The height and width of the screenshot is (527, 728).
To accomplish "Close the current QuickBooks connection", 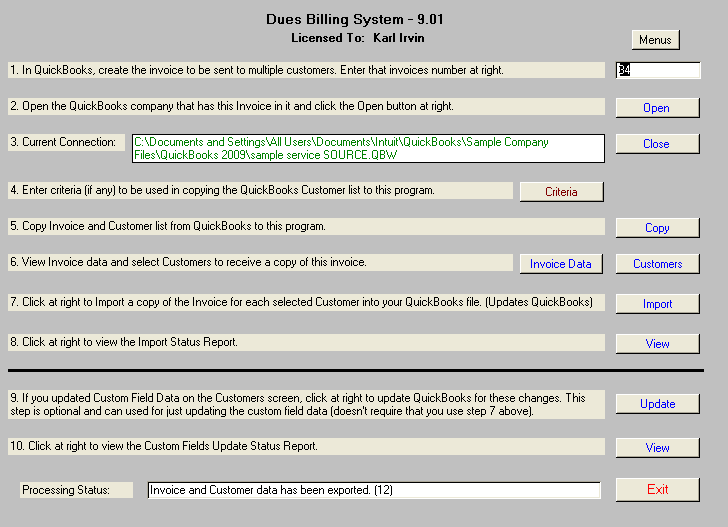I will click(x=657, y=144).
